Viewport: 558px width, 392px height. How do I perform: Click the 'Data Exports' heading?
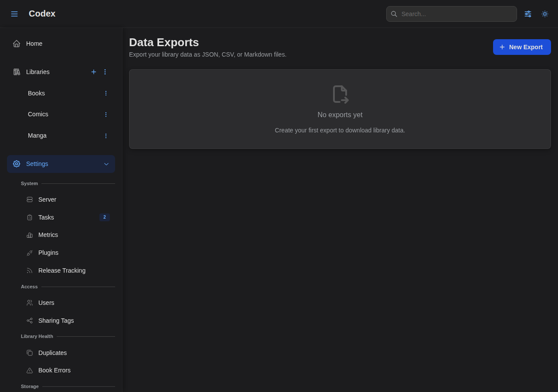pyautogui.click(x=164, y=42)
